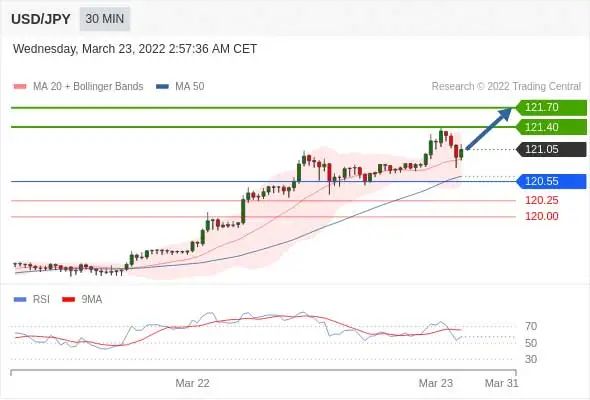Click the chart timestamp text
This screenshot has height=400, width=590.
coord(135,49)
